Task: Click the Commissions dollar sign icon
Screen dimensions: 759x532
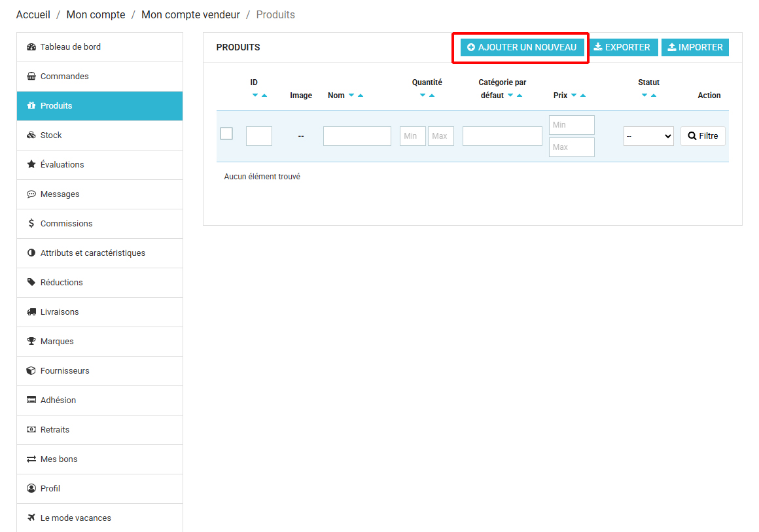Action: click(x=31, y=224)
